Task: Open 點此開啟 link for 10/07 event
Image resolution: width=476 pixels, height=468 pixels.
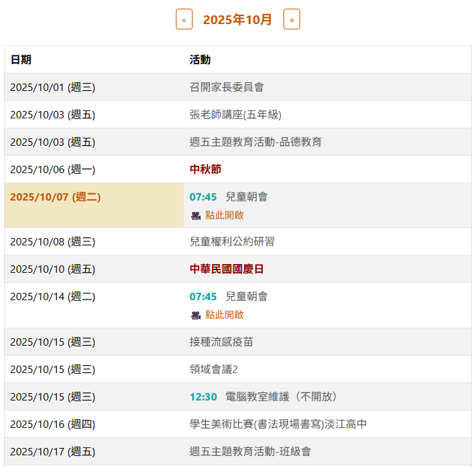Action: pyautogui.click(x=224, y=215)
